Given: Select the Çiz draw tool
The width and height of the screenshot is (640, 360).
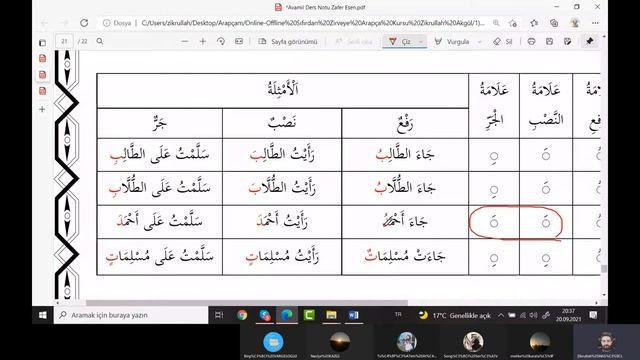Looking at the screenshot, I should (400, 42).
